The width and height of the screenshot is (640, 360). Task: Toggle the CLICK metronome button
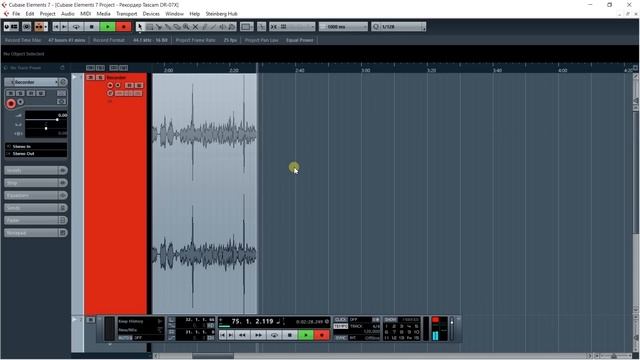point(340,320)
